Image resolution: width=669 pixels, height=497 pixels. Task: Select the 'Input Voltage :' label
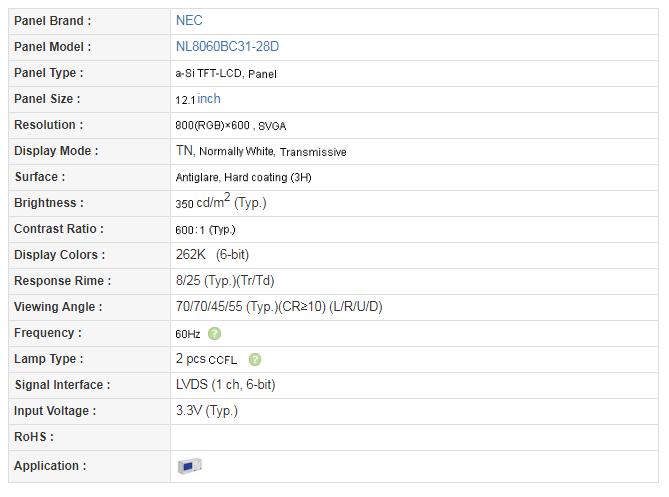coord(55,411)
